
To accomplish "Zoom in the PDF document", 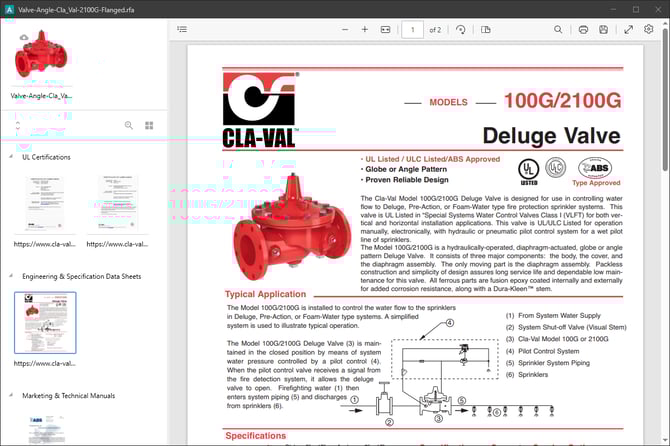I will (x=365, y=30).
